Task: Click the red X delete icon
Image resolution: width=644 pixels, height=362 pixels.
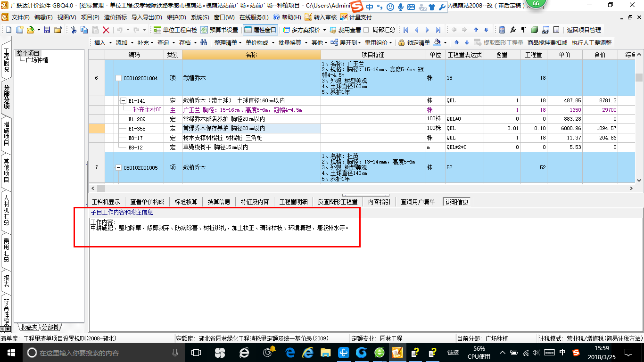Action: pos(106,30)
